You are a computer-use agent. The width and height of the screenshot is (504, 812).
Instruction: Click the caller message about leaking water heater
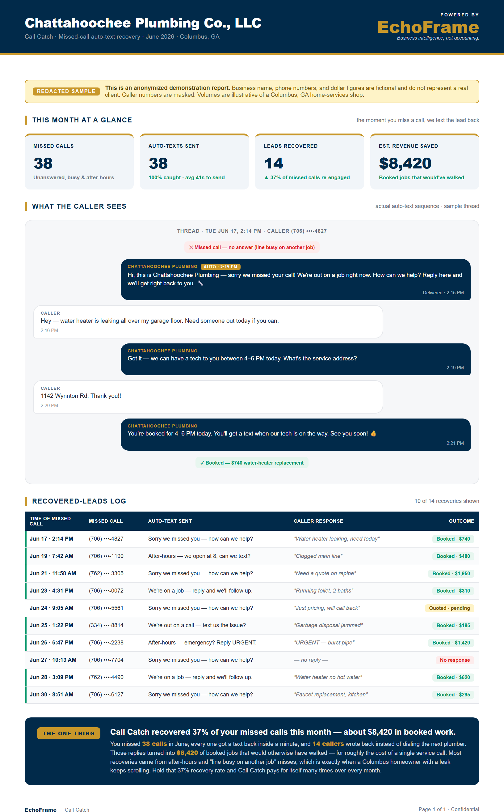click(208, 322)
